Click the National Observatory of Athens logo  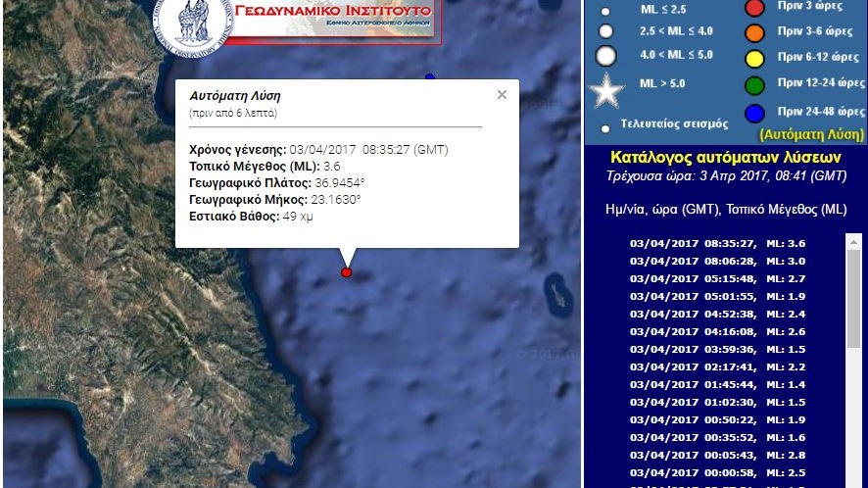(193, 24)
